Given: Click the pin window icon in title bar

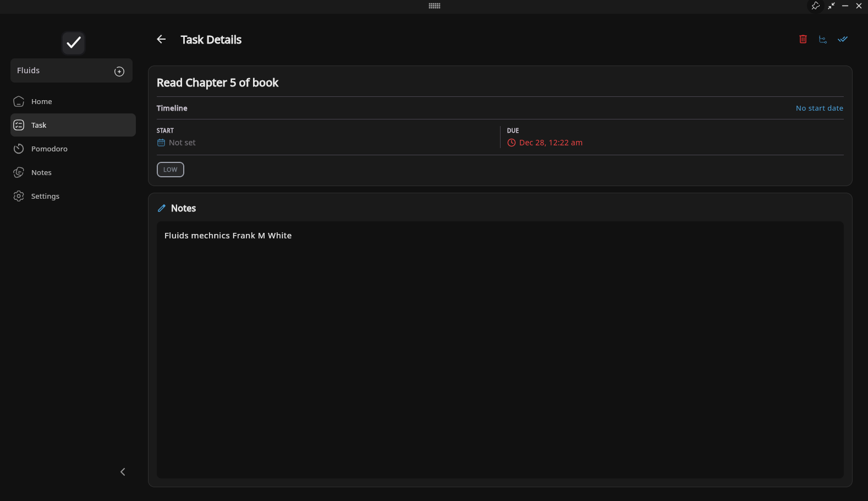Looking at the screenshot, I should (x=816, y=6).
